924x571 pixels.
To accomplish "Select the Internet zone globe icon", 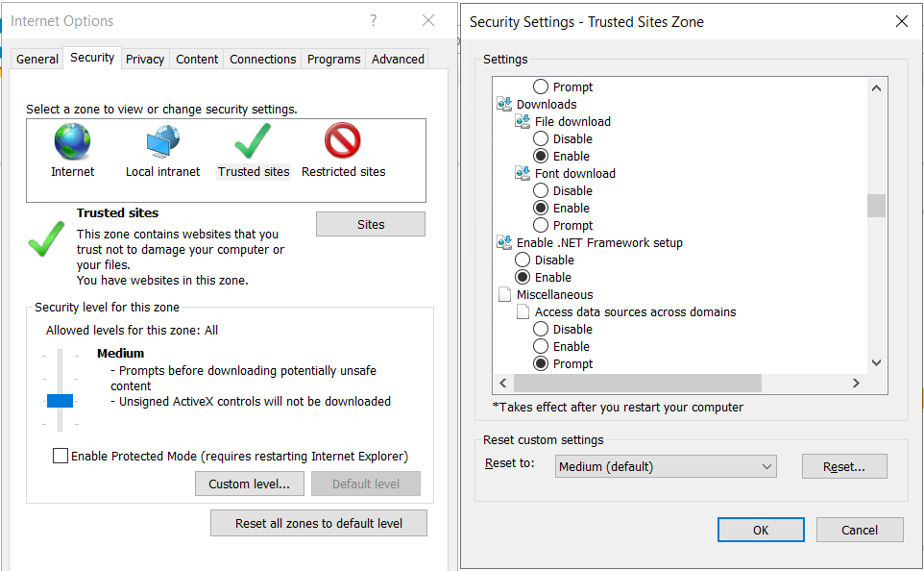I will click(72, 141).
